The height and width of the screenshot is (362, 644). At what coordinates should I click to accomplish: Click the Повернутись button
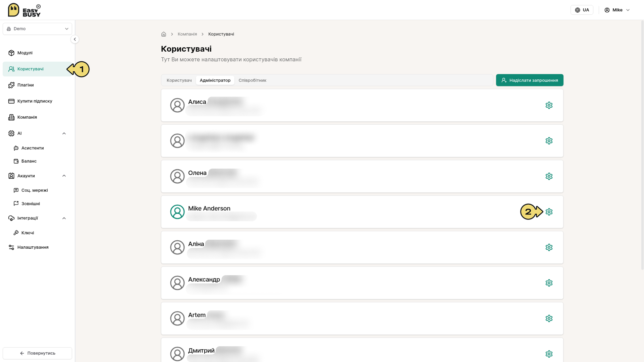coord(37,353)
